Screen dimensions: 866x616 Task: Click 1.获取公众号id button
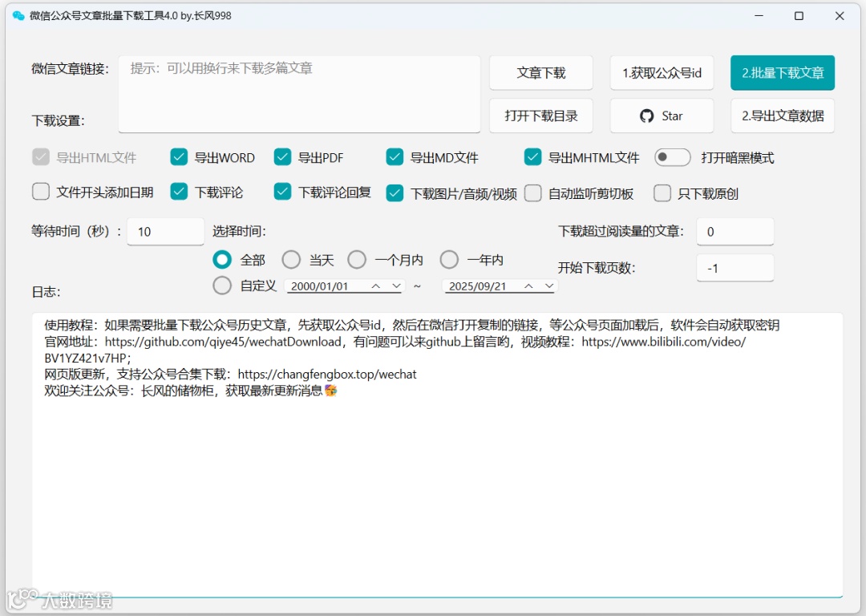pos(662,73)
